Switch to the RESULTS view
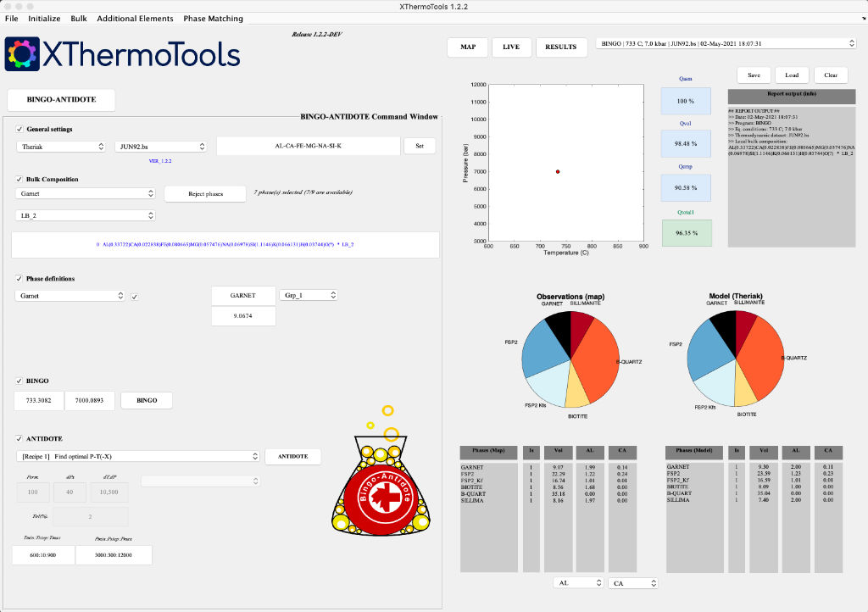868x612 pixels. click(x=561, y=47)
